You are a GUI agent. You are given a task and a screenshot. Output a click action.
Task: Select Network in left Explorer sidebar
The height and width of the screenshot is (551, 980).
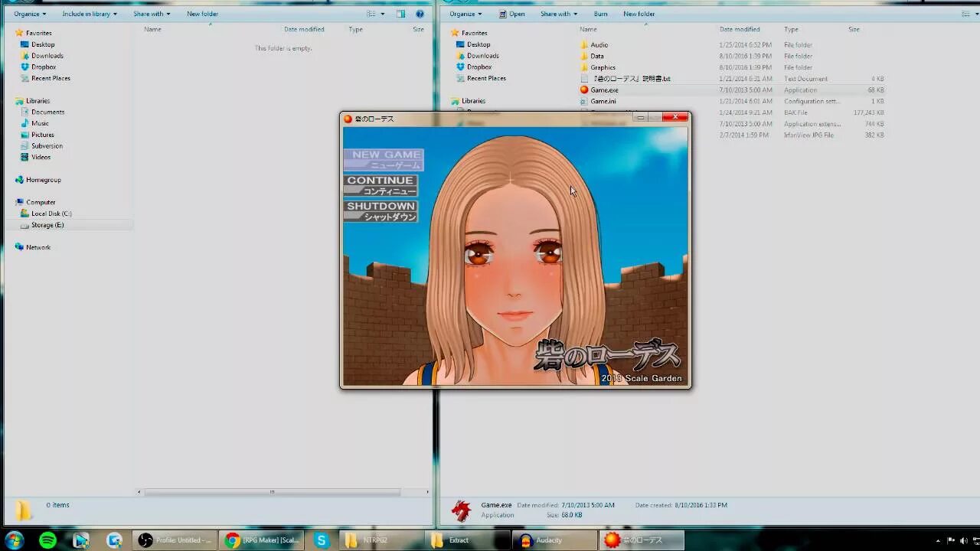pyautogui.click(x=32, y=247)
